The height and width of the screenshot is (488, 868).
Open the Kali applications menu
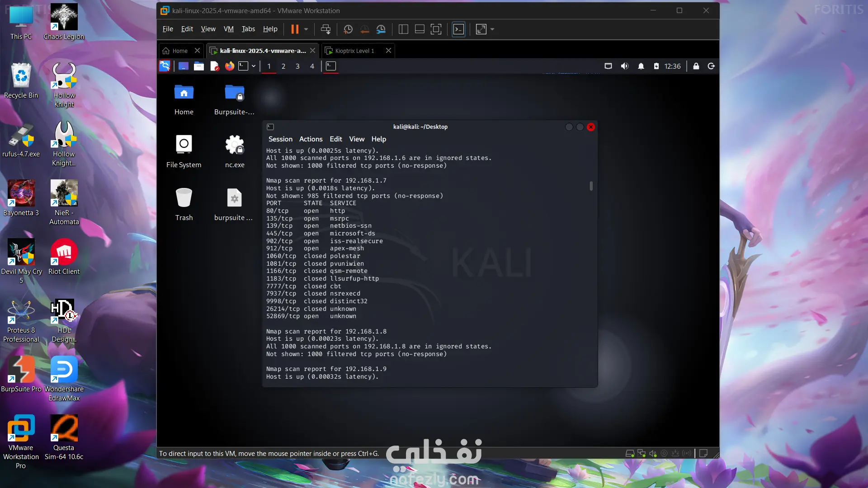pyautogui.click(x=165, y=66)
